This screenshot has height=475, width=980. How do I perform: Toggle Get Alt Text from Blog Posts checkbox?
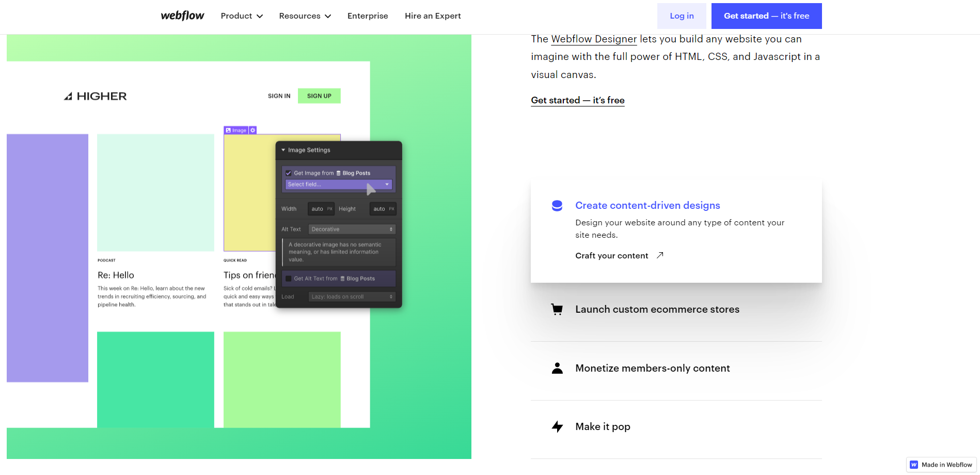coord(289,279)
